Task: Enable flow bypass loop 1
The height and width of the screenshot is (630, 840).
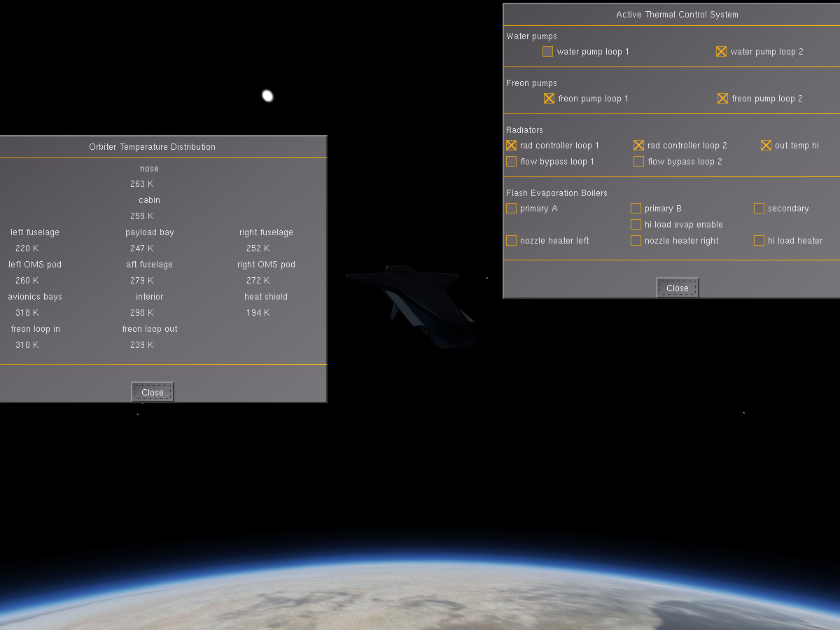Action: pyautogui.click(x=511, y=162)
